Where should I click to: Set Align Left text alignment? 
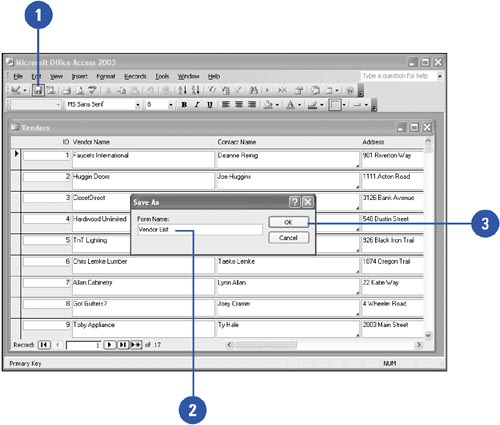click(x=226, y=105)
